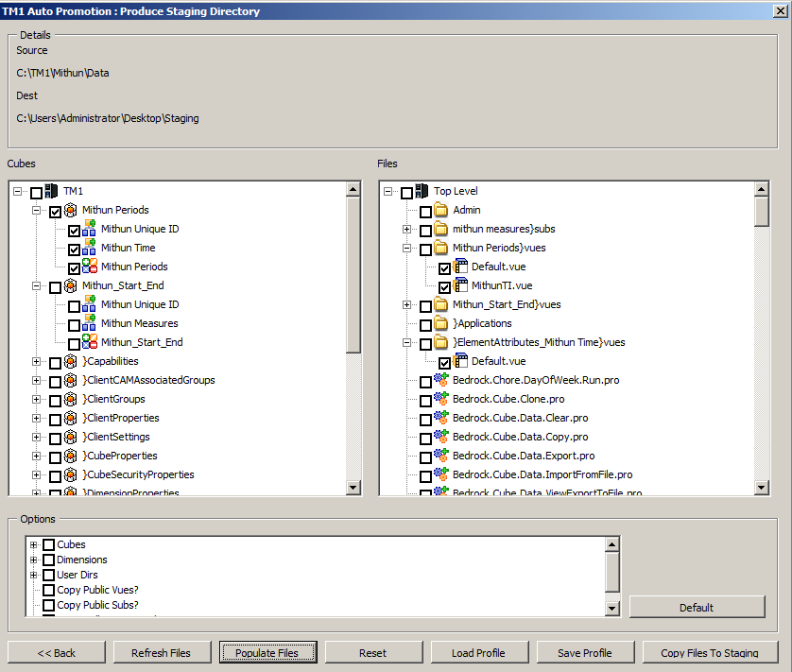Image resolution: width=792 pixels, height=672 pixels.
Task: Click the Bedrock.Cube.Data.ImportFromFile.pro process icon
Action: (x=441, y=475)
